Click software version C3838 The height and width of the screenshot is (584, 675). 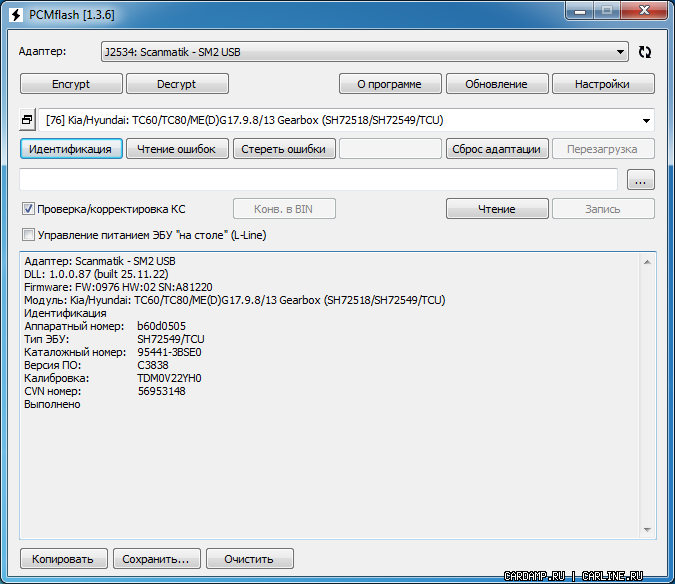click(153, 365)
